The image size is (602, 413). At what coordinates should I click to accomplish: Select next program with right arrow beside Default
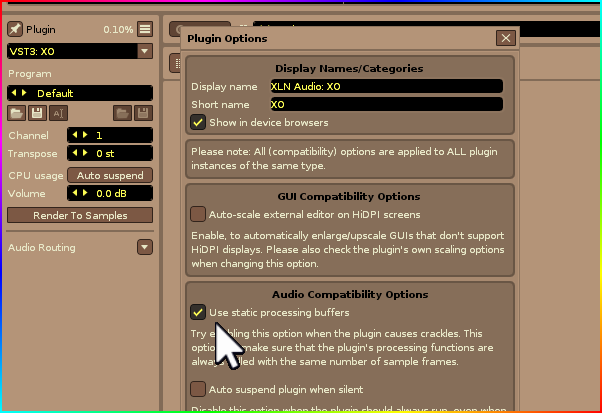click(24, 93)
